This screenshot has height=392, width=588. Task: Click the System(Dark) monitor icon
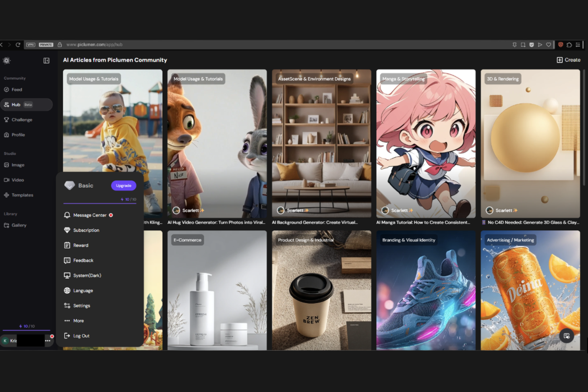click(x=67, y=276)
